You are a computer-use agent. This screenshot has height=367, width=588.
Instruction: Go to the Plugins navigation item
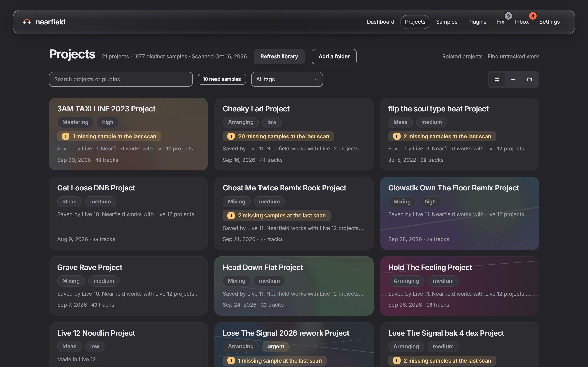[477, 22]
